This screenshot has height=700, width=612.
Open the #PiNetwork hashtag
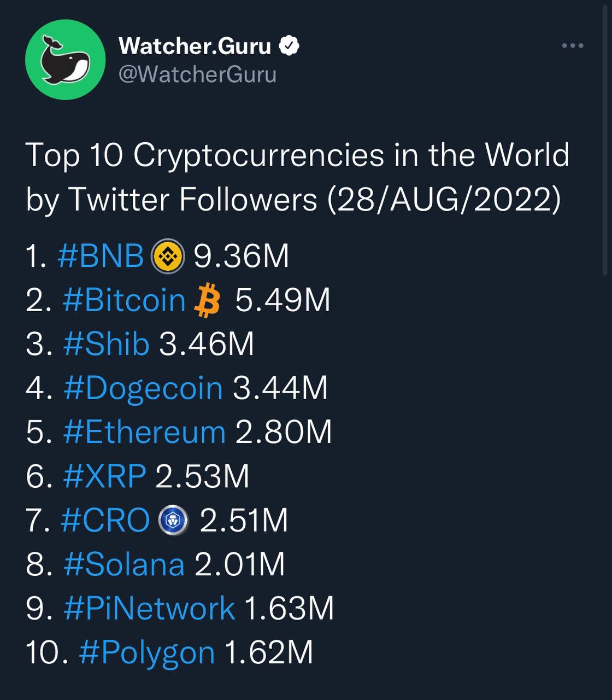pos(149,608)
